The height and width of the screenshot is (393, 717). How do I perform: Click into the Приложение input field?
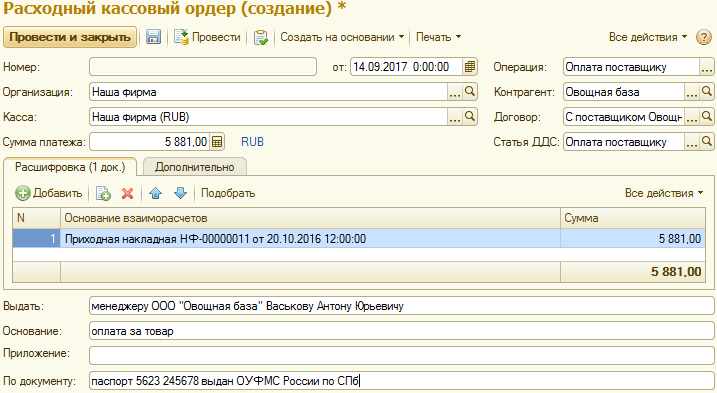[x=401, y=355]
